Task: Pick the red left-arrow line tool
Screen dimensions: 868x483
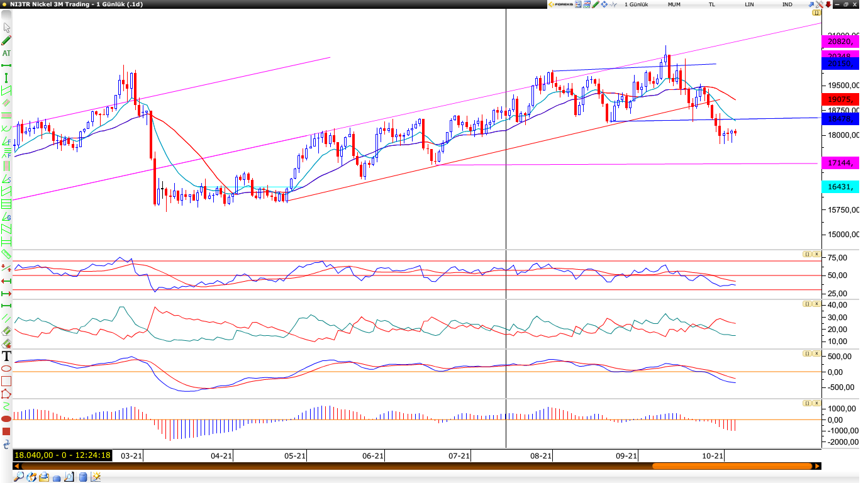Action: click(x=6, y=281)
